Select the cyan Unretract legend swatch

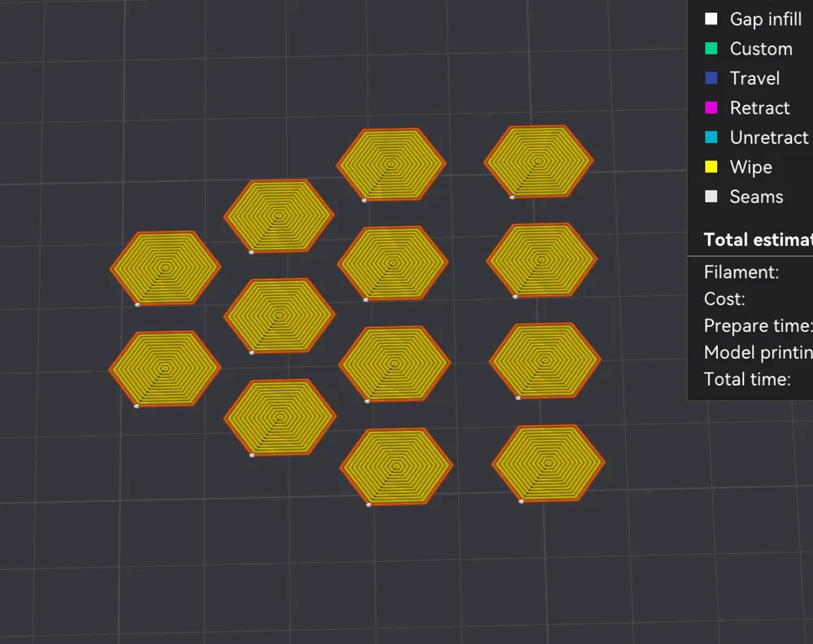[711, 137]
